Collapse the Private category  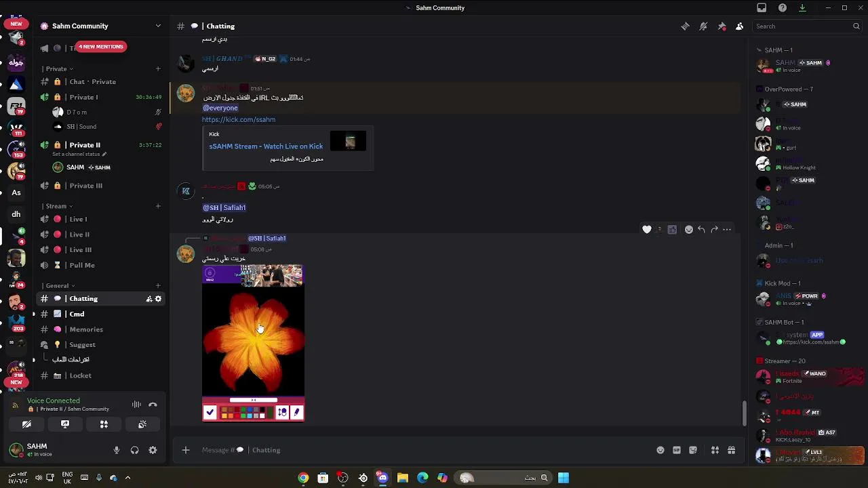point(57,68)
